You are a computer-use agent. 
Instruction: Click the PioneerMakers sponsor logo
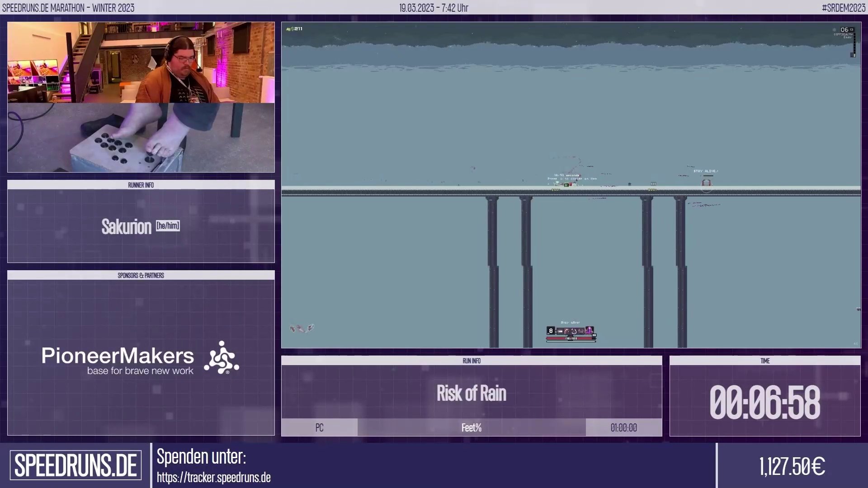141,358
